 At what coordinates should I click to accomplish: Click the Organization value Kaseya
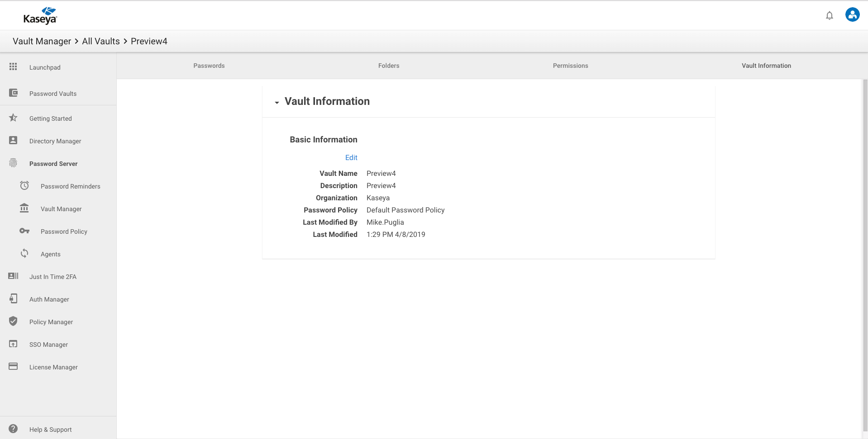coord(378,198)
